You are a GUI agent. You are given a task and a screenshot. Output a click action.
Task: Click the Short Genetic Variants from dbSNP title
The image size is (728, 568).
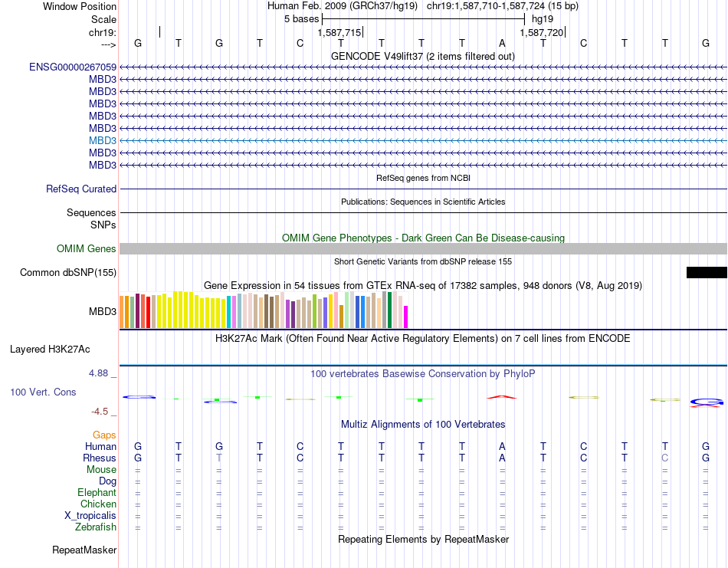(423, 262)
